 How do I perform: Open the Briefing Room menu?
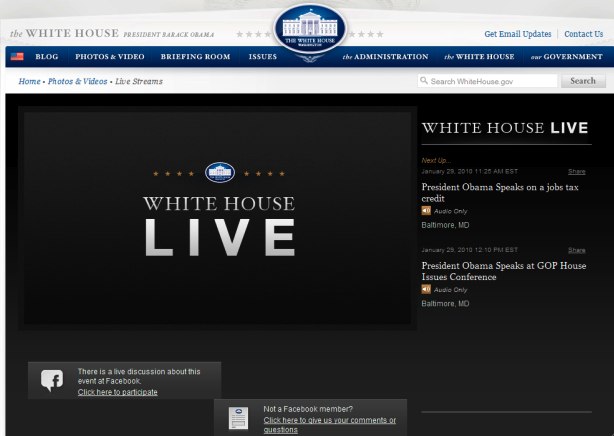click(x=195, y=56)
